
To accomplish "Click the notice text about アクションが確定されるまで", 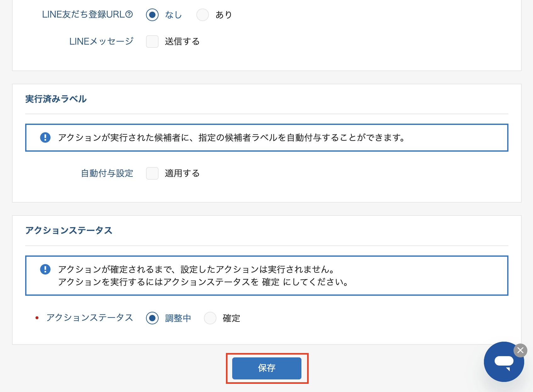I will pyautogui.click(x=196, y=269).
